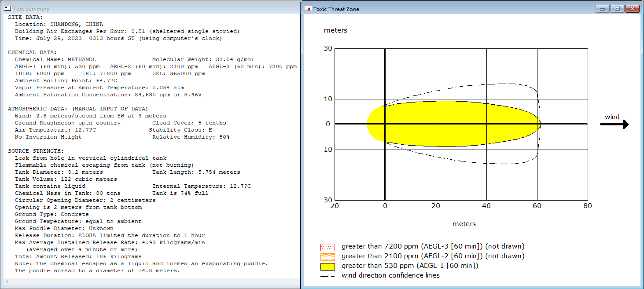The width and height of the screenshot is (644, 289).
Task: Restore down the Toxic Threat Zone window
Action: 617,8
